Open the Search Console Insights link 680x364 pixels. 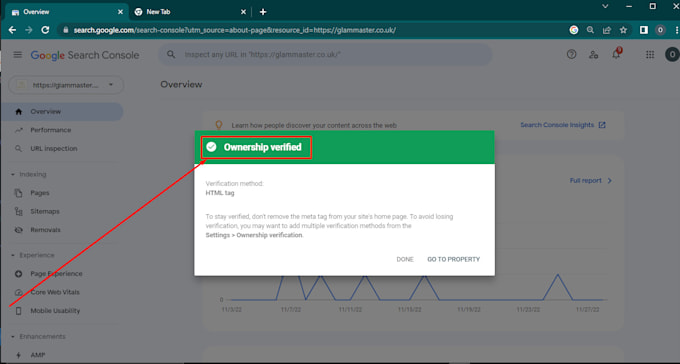point(557,125)
